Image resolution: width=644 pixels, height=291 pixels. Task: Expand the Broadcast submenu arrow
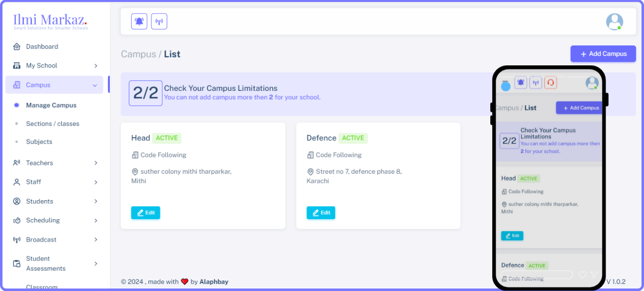pyautogui.click(x=95, y=240)
